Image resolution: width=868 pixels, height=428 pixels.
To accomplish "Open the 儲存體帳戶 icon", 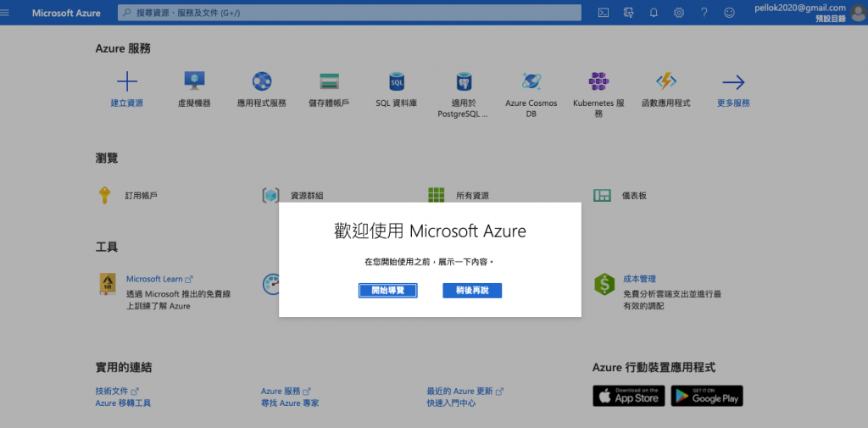I will [x=330, y=81].
